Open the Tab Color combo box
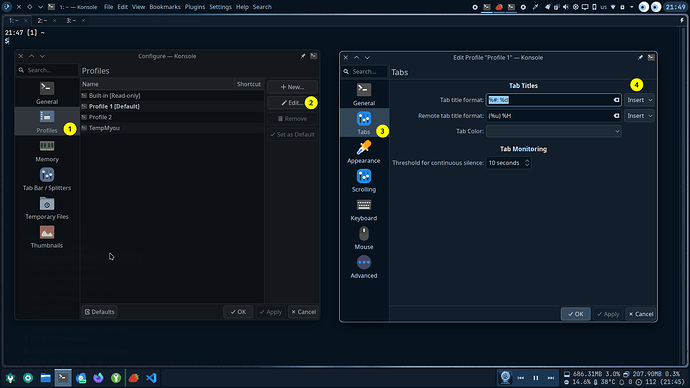Screen dimensions: 690x388 coord(554,131)
